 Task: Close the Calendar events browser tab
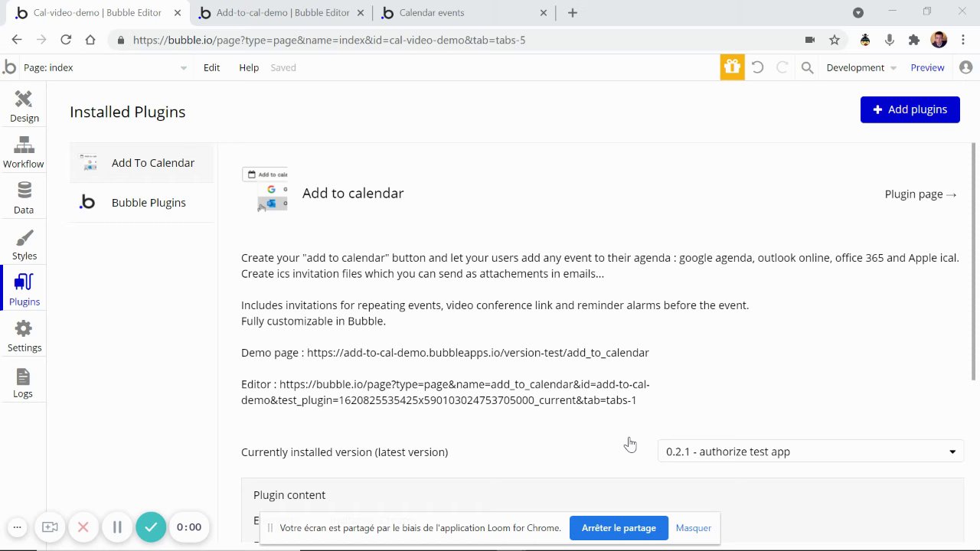pyautogui.click(x=544, y=13)
